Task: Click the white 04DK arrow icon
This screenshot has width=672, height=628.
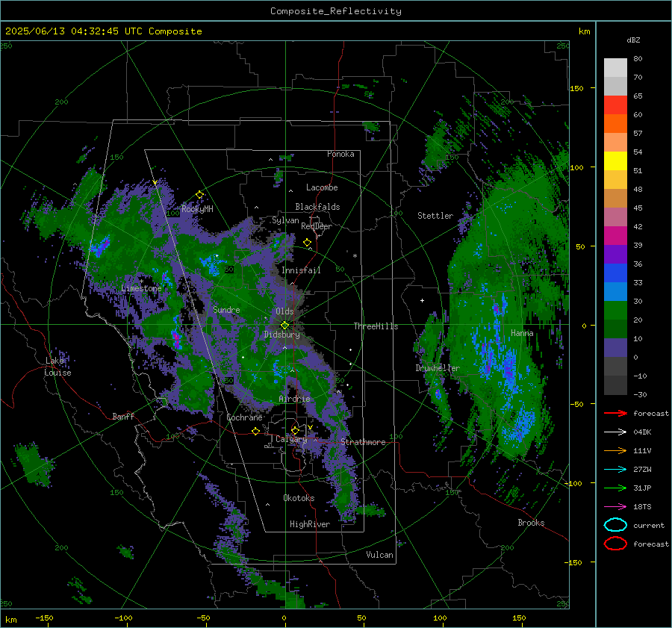Action: point(615,432)
